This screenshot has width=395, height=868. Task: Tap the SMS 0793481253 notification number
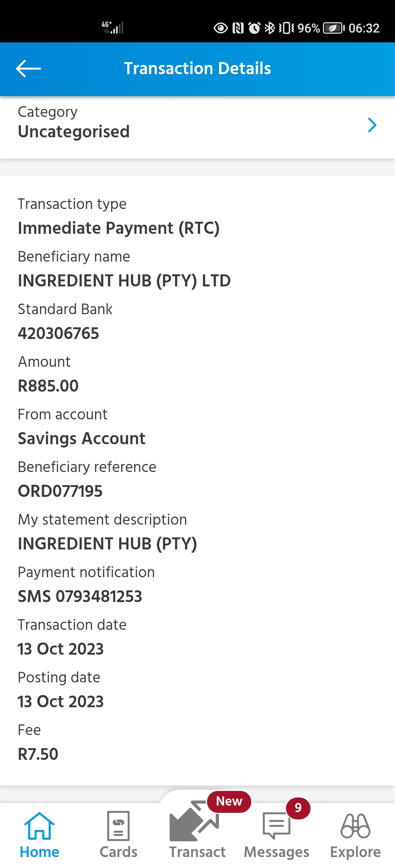point(80,597)
